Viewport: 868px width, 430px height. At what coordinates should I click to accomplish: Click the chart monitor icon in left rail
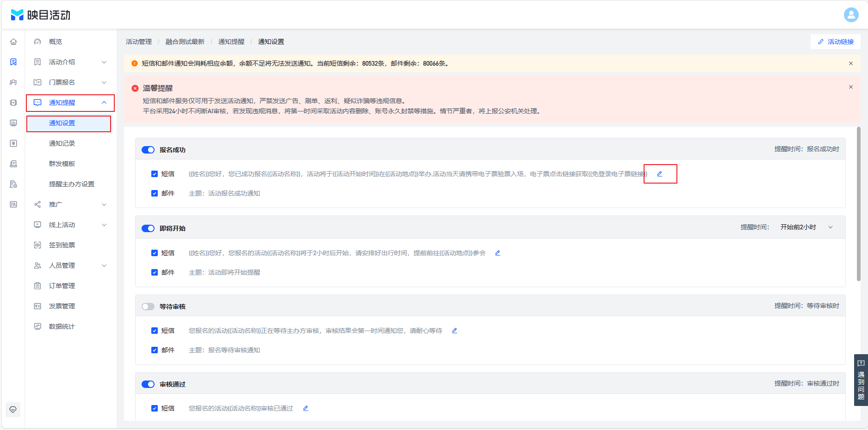pyautogui.click(x=13, y=123)
